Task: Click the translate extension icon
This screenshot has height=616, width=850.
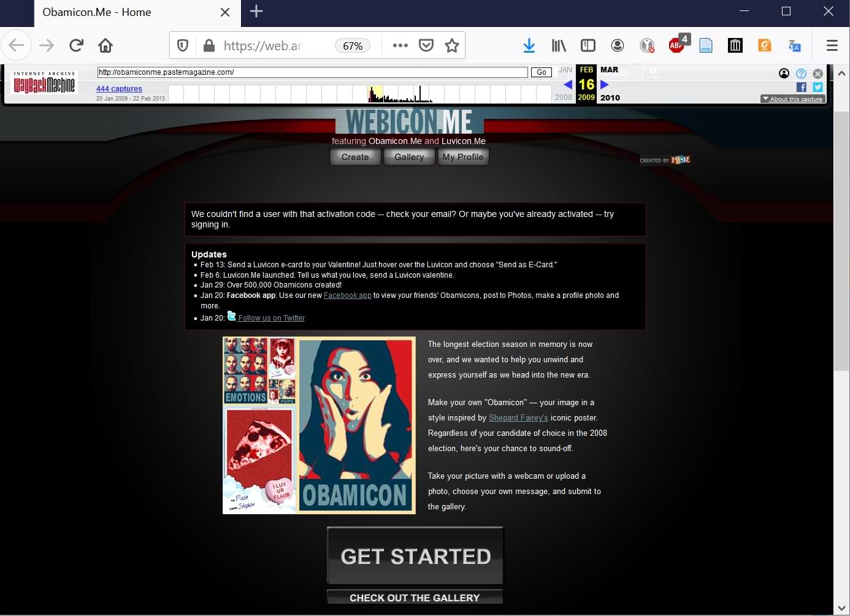Action: click(795, 46)
